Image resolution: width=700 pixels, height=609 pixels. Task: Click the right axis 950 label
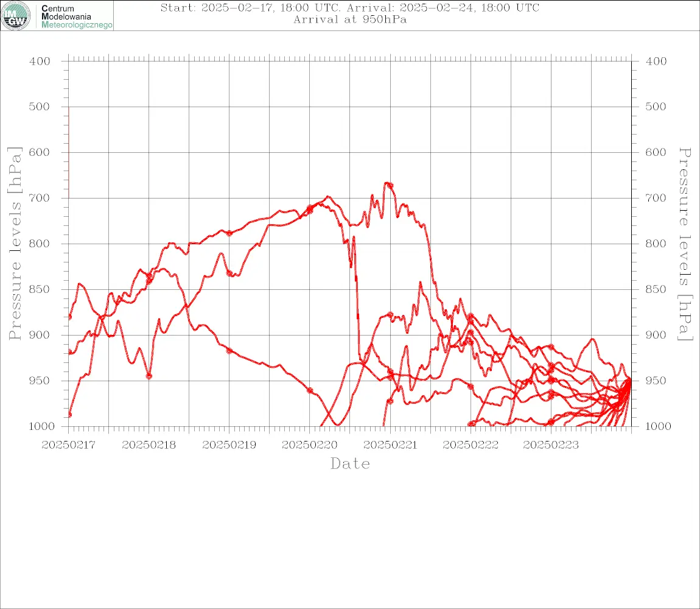[656, 380]
